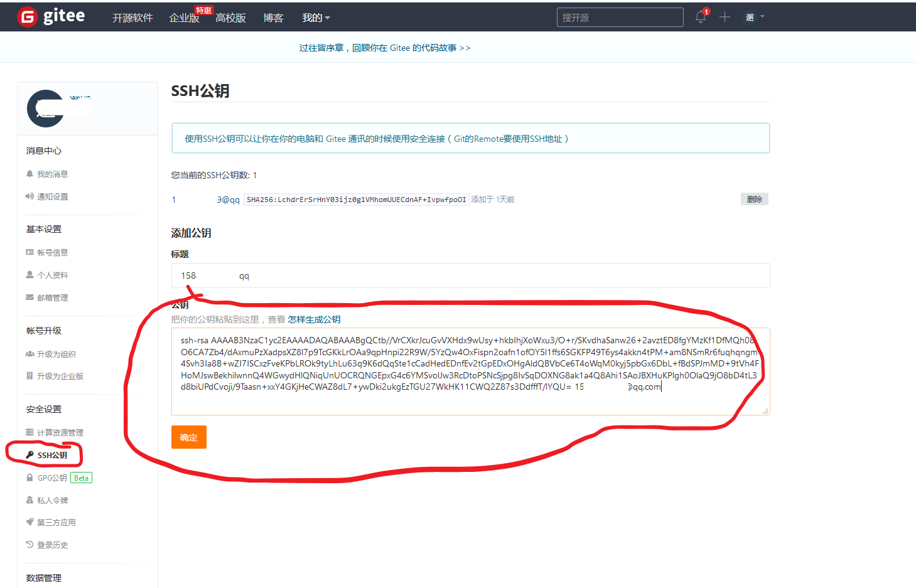Delete the existing SSH key with 删除
916x588 pixels.
click(x=755, y=199)
